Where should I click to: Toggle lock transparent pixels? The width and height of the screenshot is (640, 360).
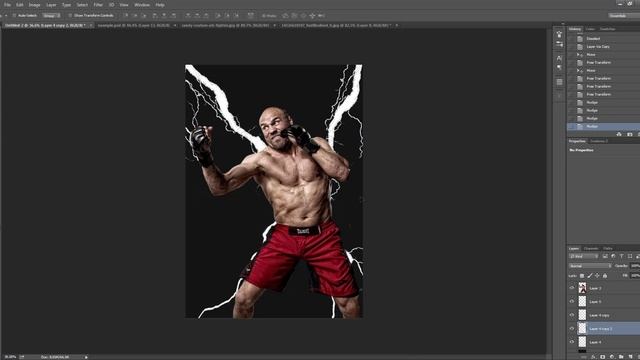(x=582, y=276)
